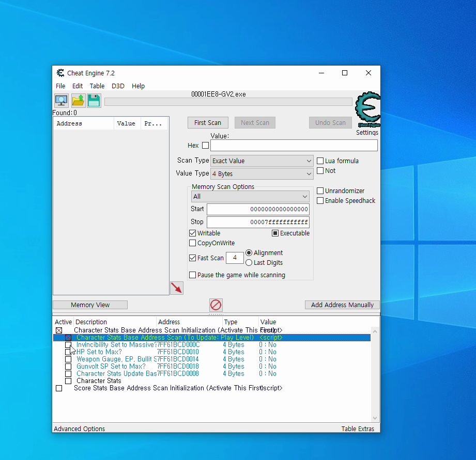Activate Character Stats Update Base entry
476x460 pixels.
68,374
